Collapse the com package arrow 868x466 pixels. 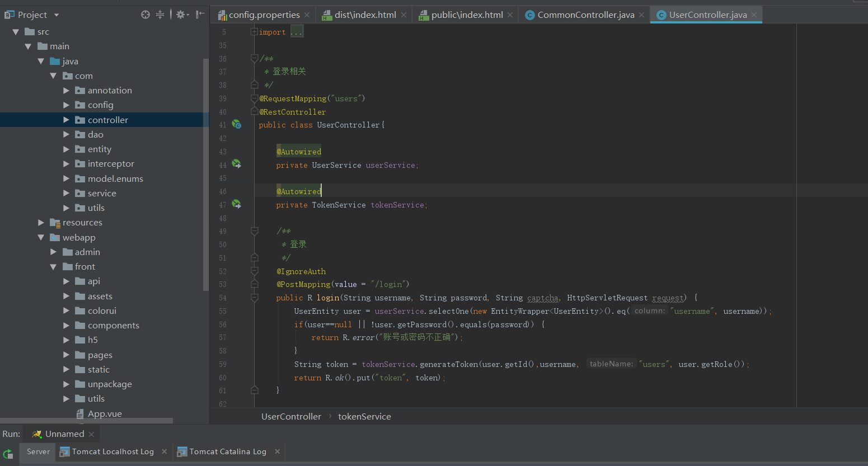[x=53, y=76]
